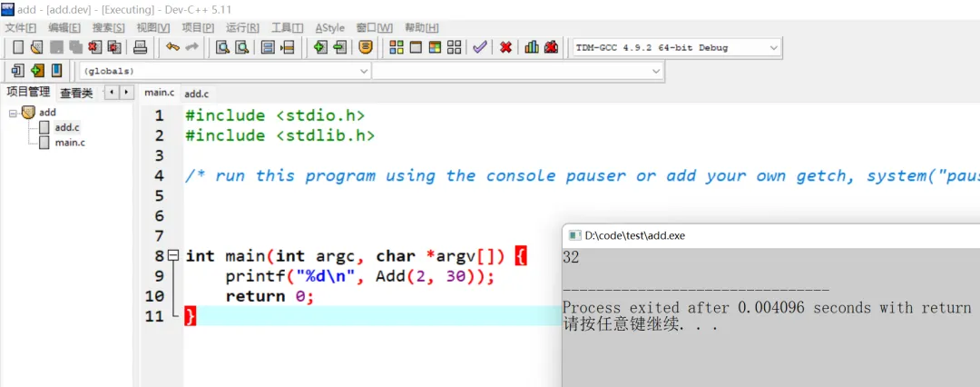
Task: Click the Compile & Run toolbar icon
Action: click(x=435, y=47)
